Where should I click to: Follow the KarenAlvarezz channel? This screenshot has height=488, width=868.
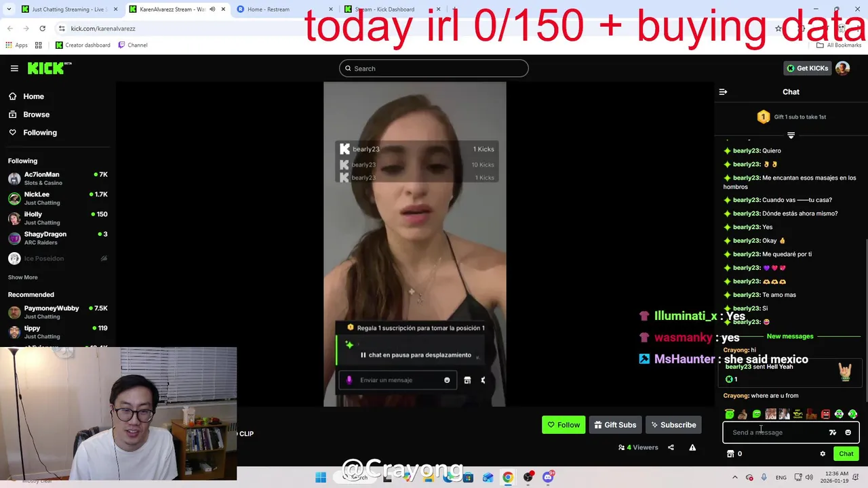(x=564, y=425)
